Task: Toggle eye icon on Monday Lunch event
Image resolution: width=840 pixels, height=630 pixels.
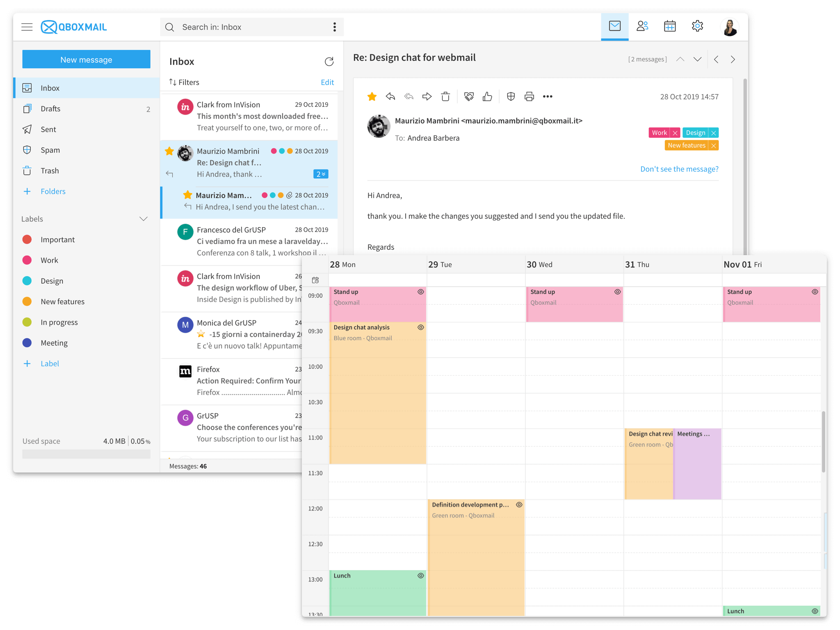Action: [420, 575]
